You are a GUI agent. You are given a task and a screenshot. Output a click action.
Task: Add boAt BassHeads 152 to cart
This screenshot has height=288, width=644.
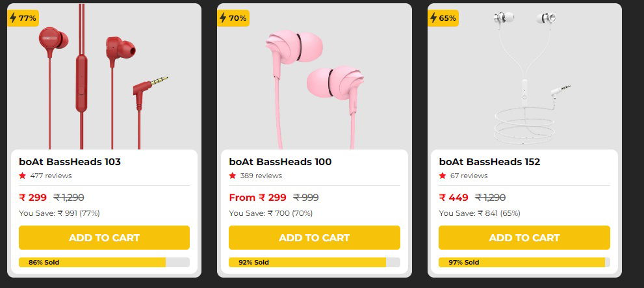coord(524,237)
